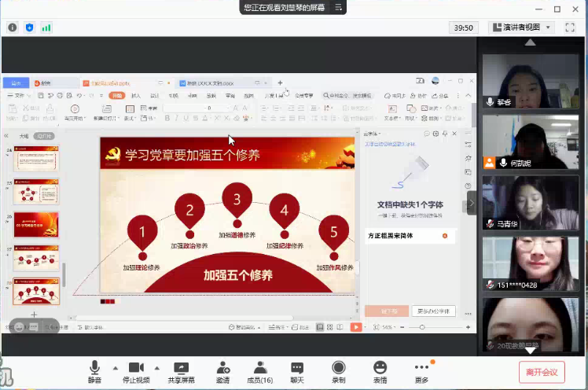Click the red leave meeting button
Image resolution: width=588 pixels, height=390 pixels.
point(542,372)
